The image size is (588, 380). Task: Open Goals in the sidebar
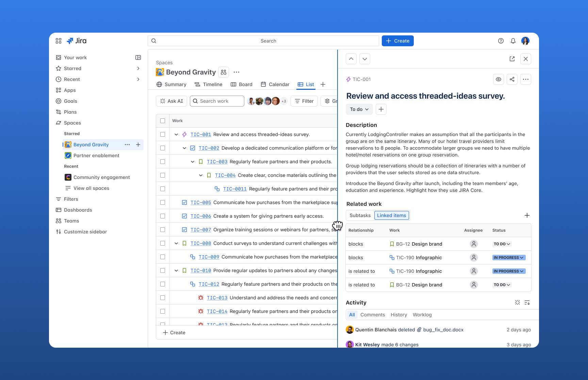pos(70,101)
